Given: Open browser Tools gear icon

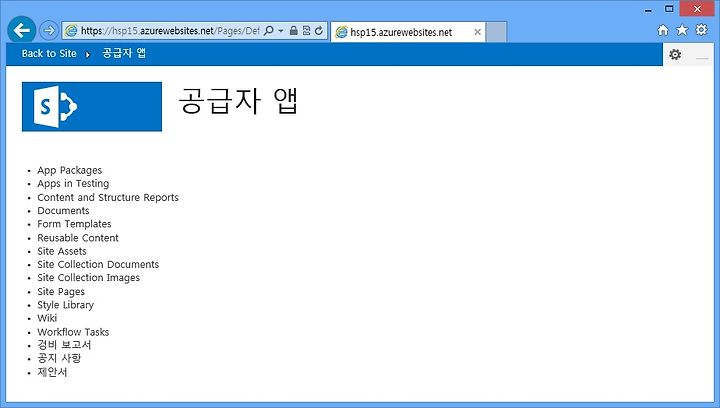Looking at the screenshot, I should [702, 30].
